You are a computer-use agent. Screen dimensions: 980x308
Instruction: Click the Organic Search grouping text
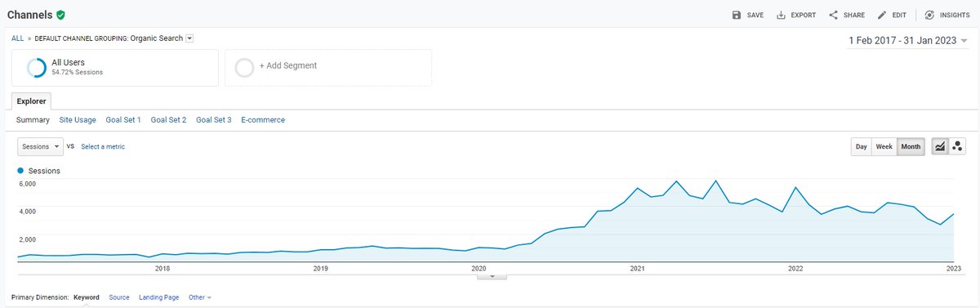point(157,38)
